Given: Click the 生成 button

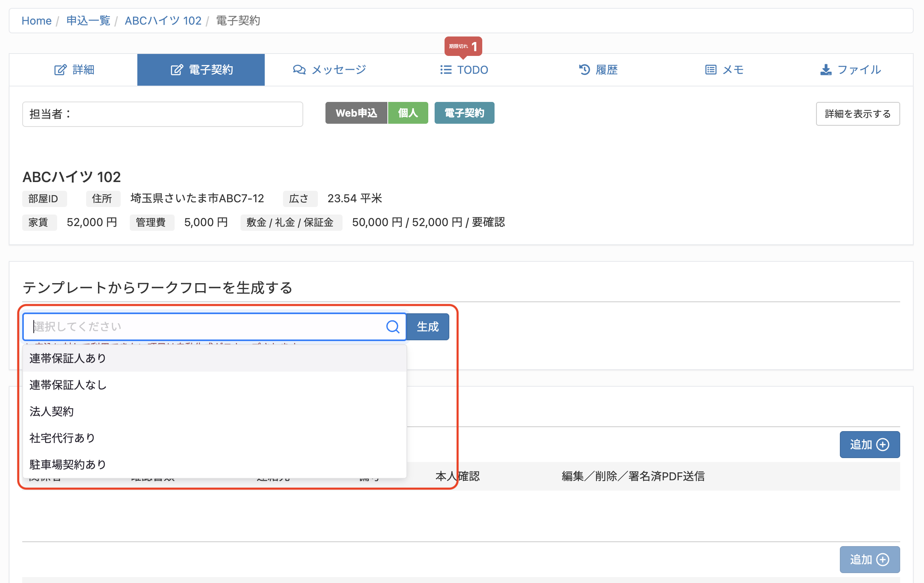Looking at the screenshot, I should point(428,327).
